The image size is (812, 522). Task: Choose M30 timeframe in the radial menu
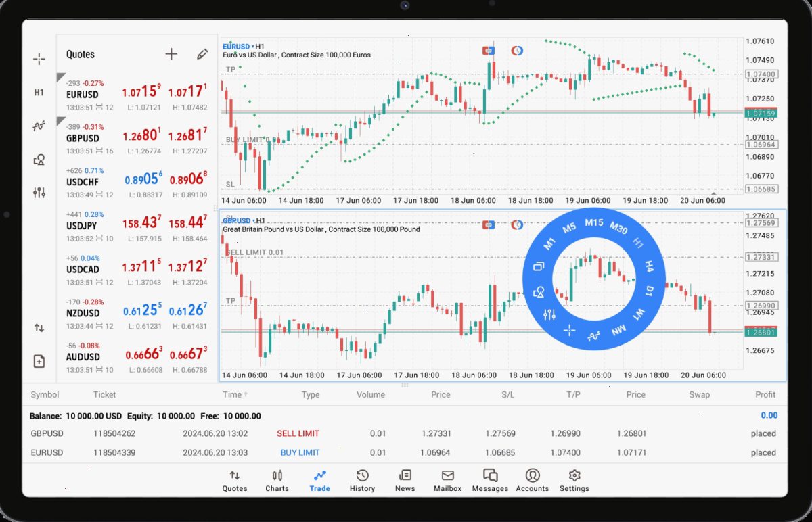(x=618, y=228)
